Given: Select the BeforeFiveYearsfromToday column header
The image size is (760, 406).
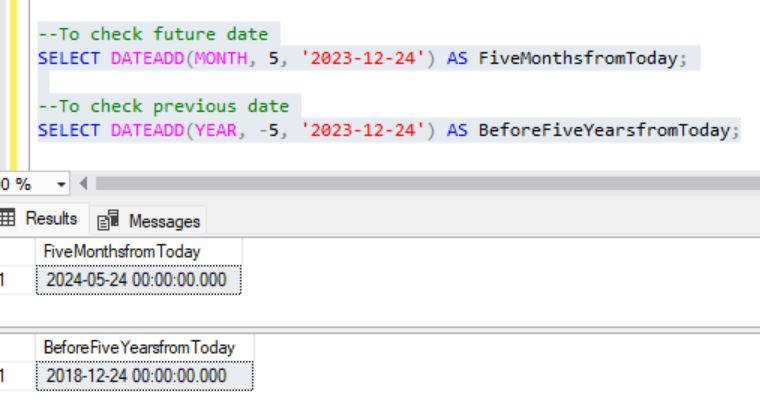Looking at the screenshot, I should pyautogui.click(x=139, y=347).
